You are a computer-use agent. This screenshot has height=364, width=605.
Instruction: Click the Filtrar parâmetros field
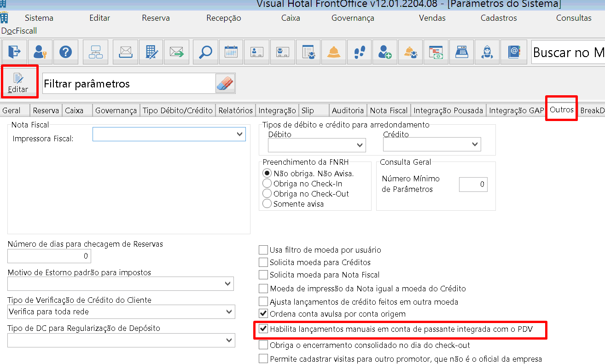tap(129, 84)
